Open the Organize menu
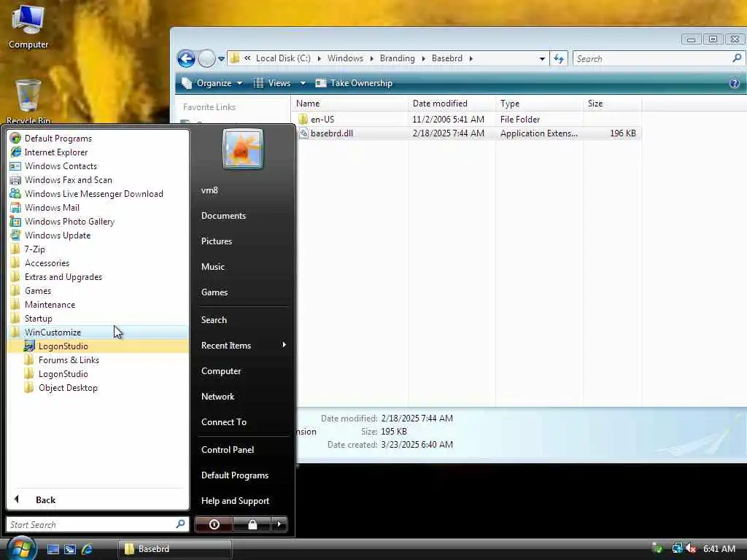The width and height of the screenshot is (747, 560). pos(212,83)
